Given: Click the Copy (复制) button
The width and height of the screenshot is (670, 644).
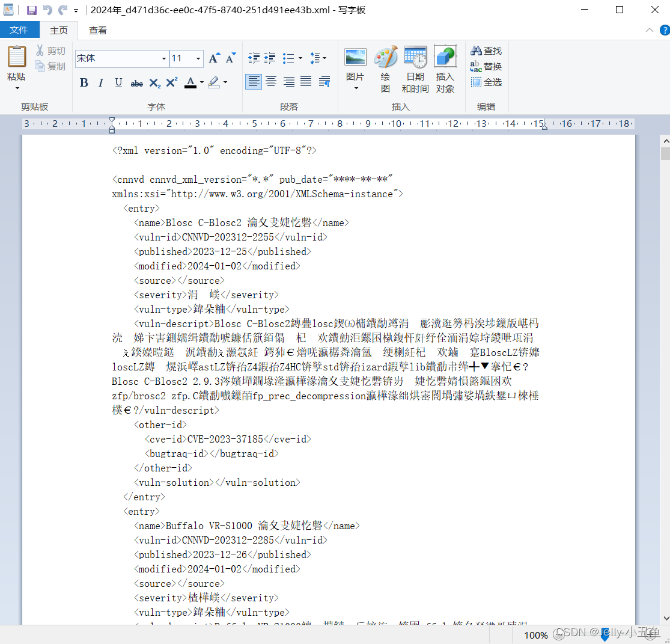Looking at the screenshot, I should click(50, 66).
